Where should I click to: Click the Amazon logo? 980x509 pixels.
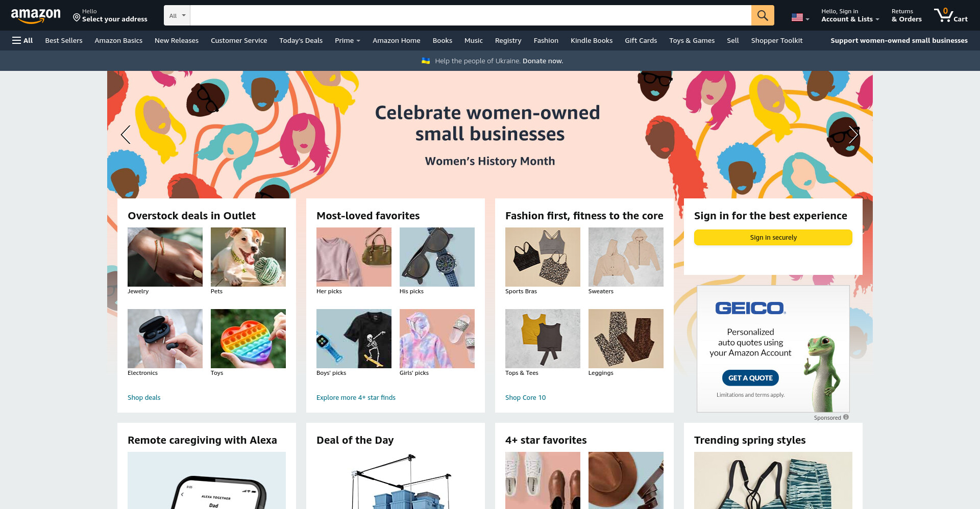pyautogui.click(x=36, y=16)
